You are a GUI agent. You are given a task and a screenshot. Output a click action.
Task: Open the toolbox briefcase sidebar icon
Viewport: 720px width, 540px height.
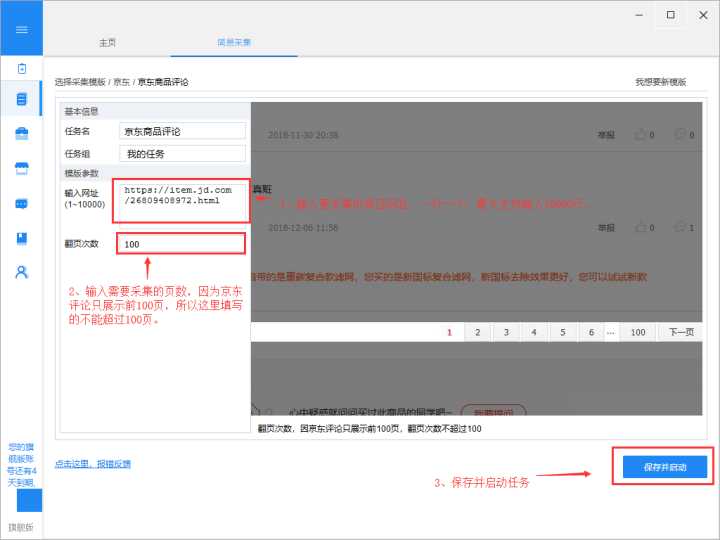click(22, 134)
